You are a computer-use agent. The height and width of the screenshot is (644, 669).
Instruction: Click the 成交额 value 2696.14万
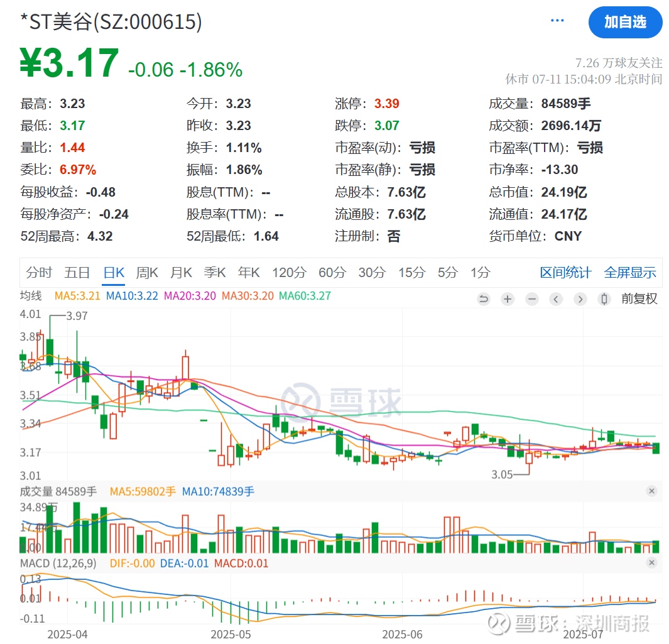[571, 126]
